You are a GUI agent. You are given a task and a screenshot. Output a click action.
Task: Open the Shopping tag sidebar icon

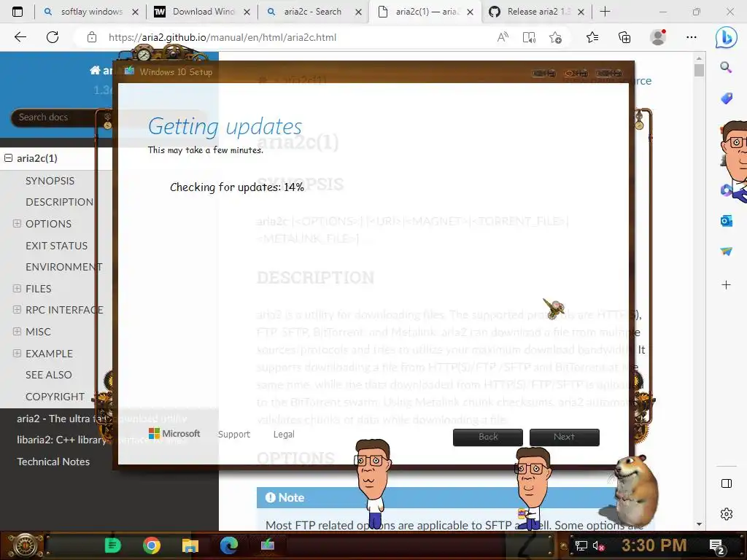[x=726, y=98]
